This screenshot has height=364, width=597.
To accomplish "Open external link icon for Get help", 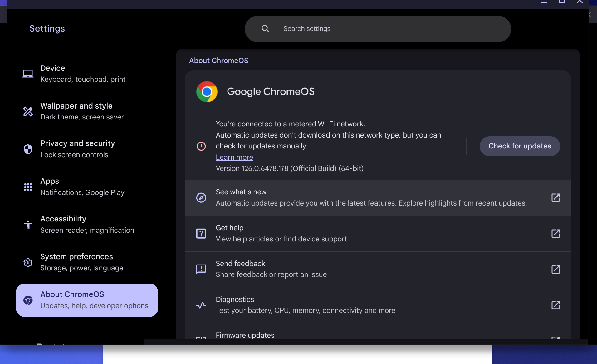I will point(555,233).
